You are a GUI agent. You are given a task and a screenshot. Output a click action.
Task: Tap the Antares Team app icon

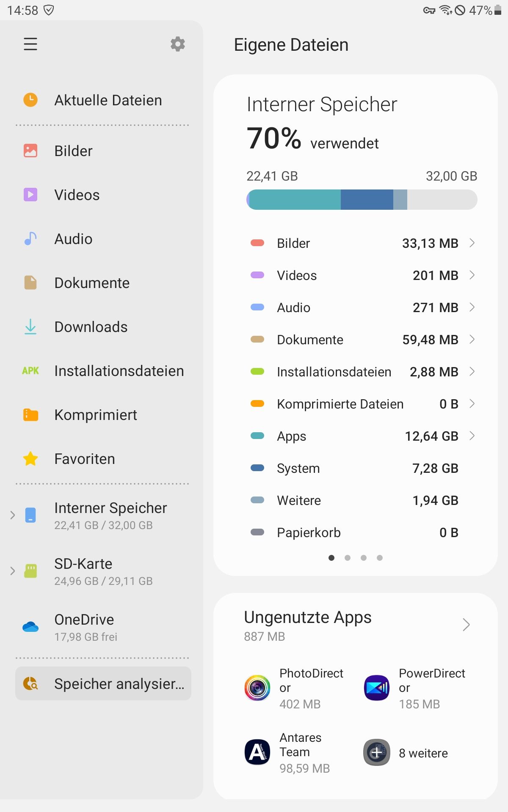click(x=257, y=752)
